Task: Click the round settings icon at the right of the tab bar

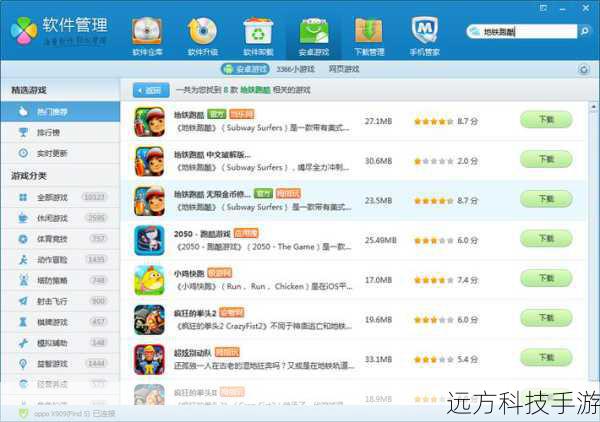Action: pyautogui.click(x=584, y=69)
